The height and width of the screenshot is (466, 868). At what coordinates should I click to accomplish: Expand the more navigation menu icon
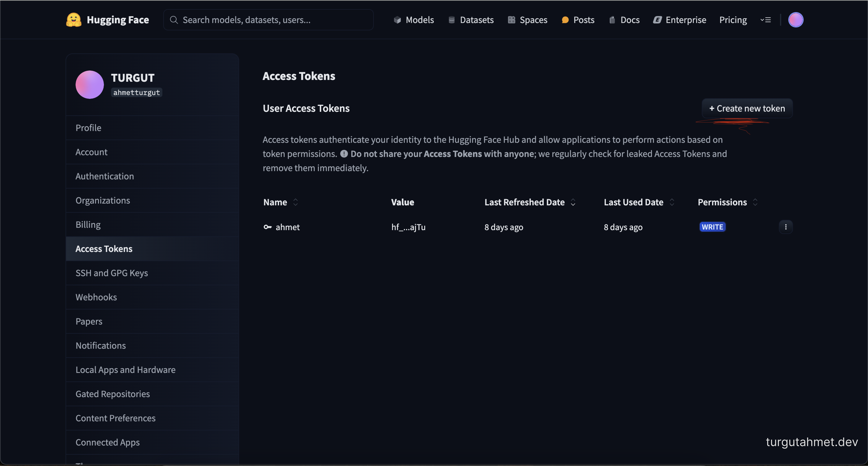click(766, 20)
